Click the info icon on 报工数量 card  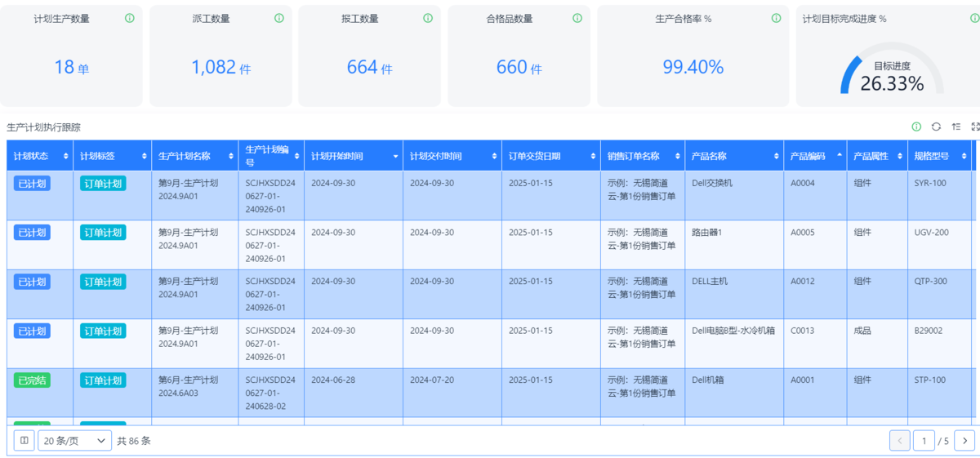click(428, 18)
